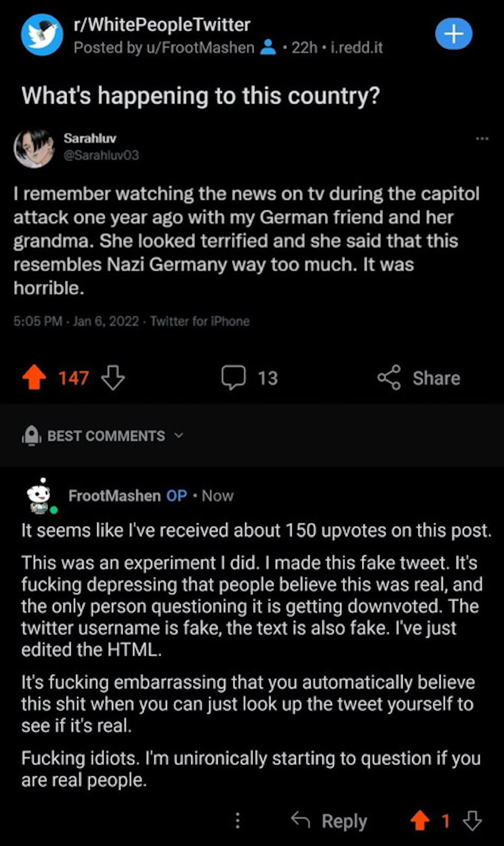Viewport: 504px width, 846px height.
Task: View Sarahluv's Twitter profile picture
Action: click(x=34, y=148)
